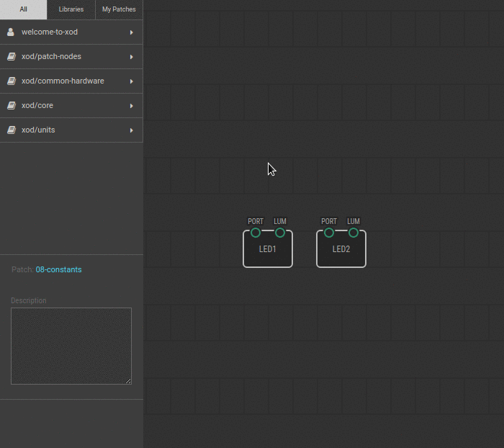
Task: Click the welcome-to-xod user icon
Action: pyautogui.click(x=11, y=32)
